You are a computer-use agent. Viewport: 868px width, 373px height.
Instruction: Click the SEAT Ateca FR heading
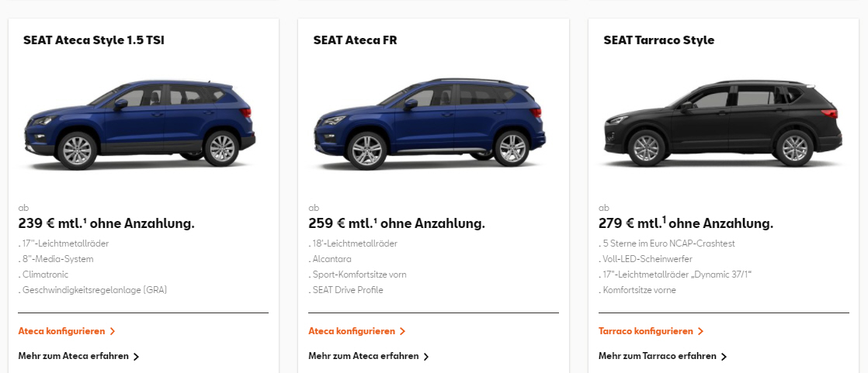coord(355,40)
